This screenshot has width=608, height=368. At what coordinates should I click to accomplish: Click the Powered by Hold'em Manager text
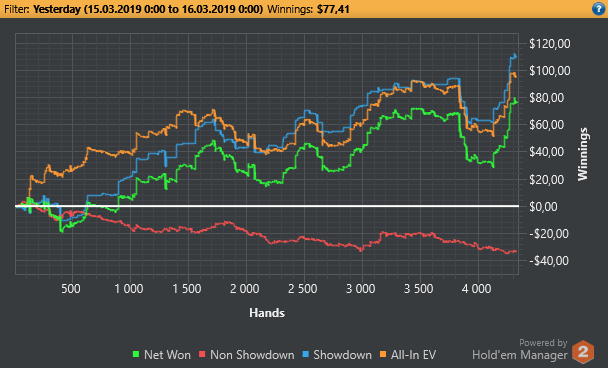click(520, 350)
